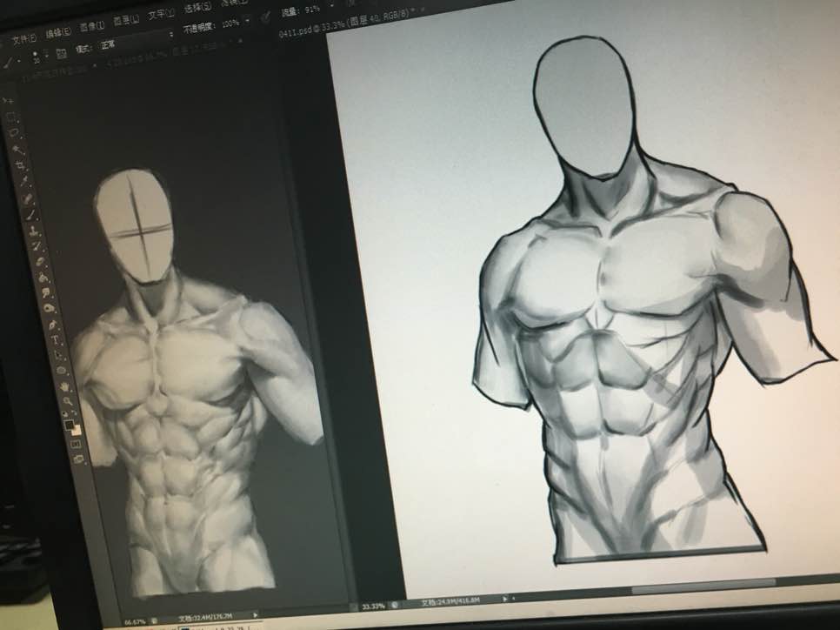The image size is (840, 630).
Task: Click the 流量 91% flow field
Action: coord(312,10)
